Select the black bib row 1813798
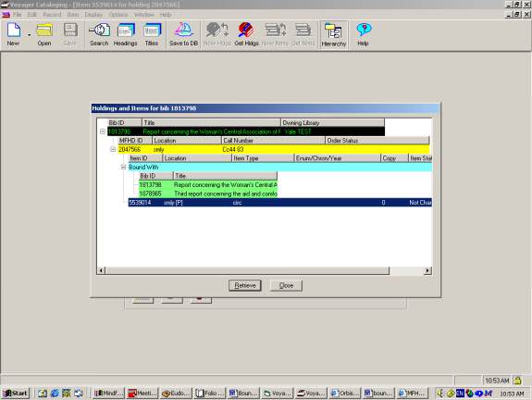The height and width of the screenshot is (400, 532). point(246,131)
